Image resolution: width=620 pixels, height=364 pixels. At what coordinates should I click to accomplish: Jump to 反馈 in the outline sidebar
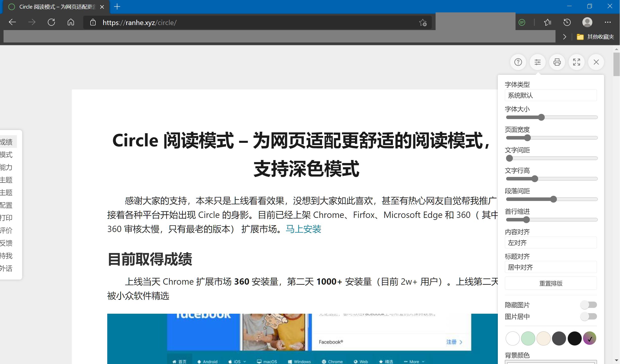[6, 243]
